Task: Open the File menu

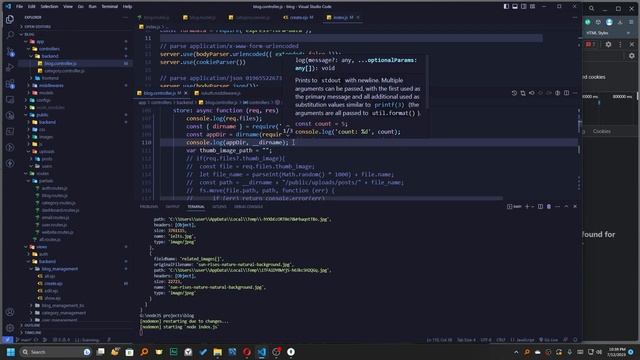Action: pos(19,7)
